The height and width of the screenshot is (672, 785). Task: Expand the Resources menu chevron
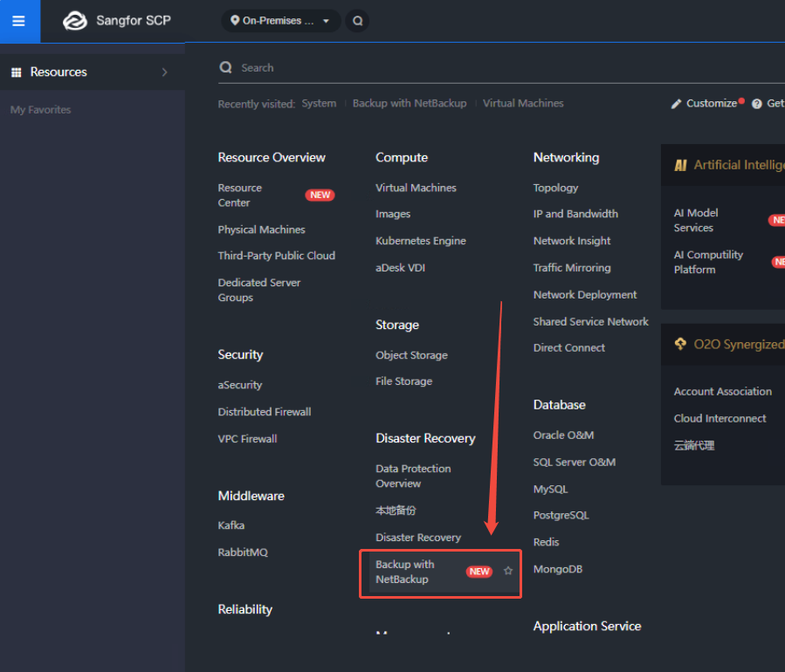164,72
